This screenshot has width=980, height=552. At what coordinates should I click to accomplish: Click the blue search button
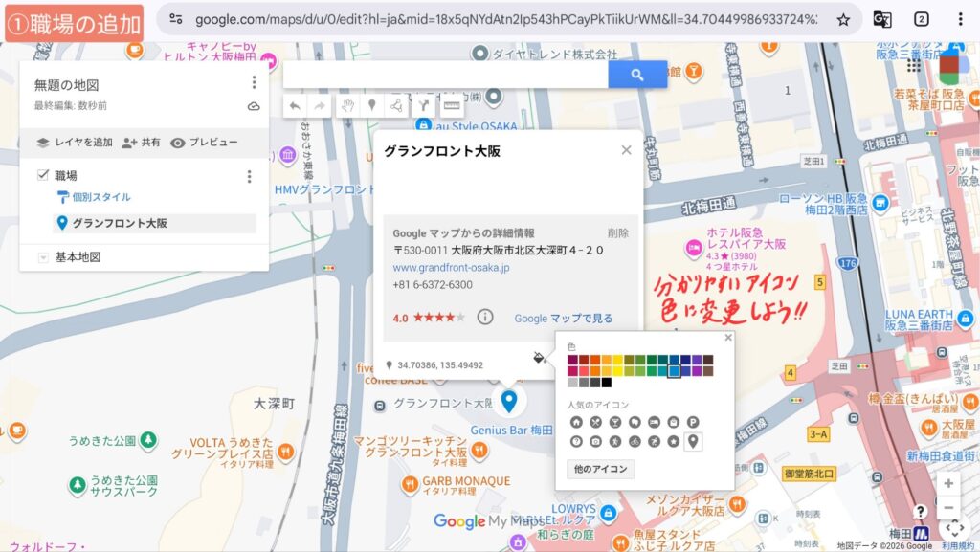[637, 75]
